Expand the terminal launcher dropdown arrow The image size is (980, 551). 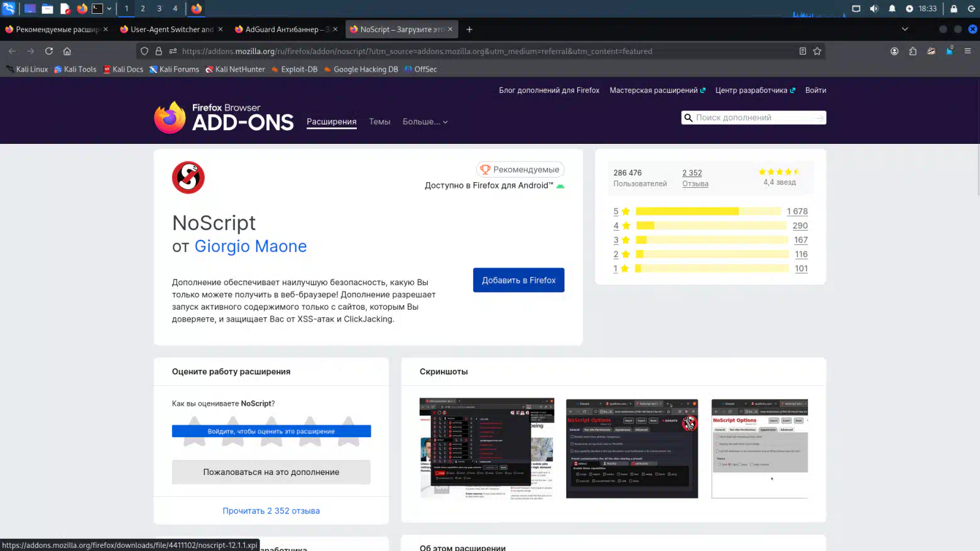pyautogui.click(x=109, y=9)
